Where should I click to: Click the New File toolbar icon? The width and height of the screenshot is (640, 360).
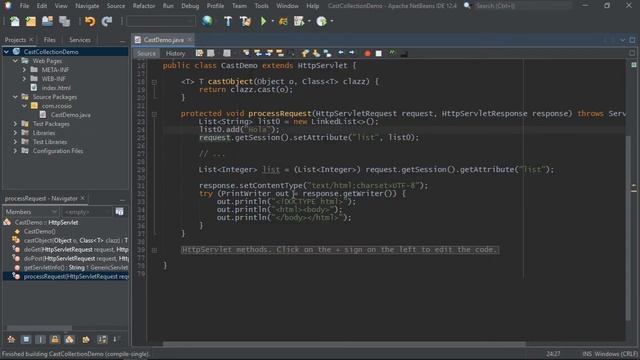pyautogui.click(x=15, y=21)
